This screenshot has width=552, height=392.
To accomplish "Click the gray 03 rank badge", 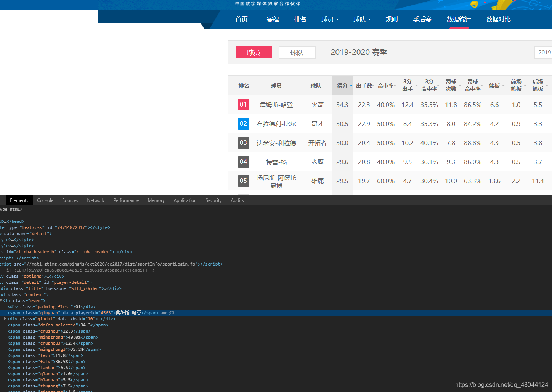I will (x=244, y=143).
